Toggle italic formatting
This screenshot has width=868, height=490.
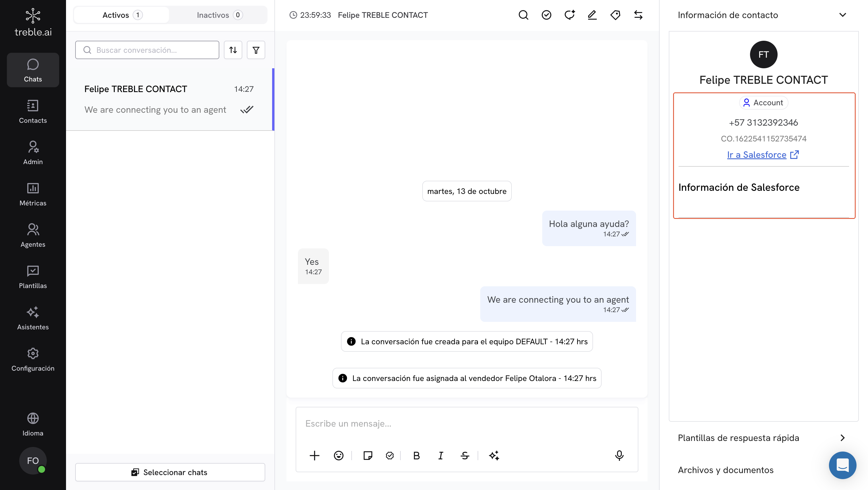click(x=440, y=455)
